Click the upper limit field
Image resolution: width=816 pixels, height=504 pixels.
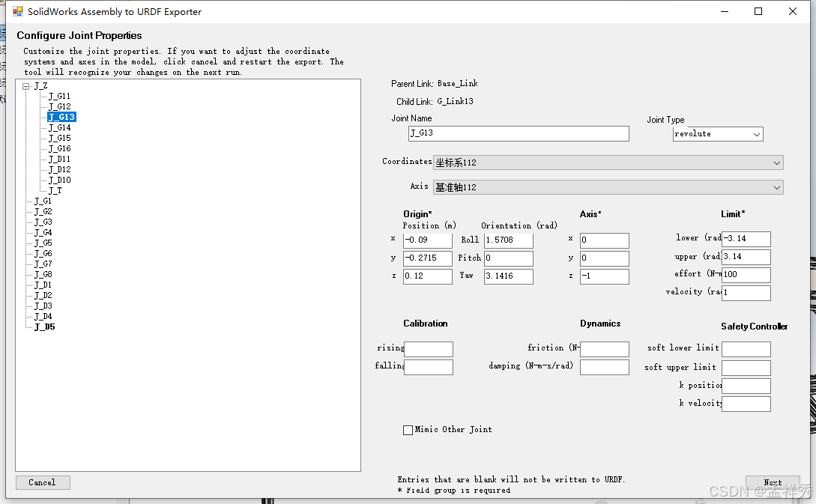(746, 257)
